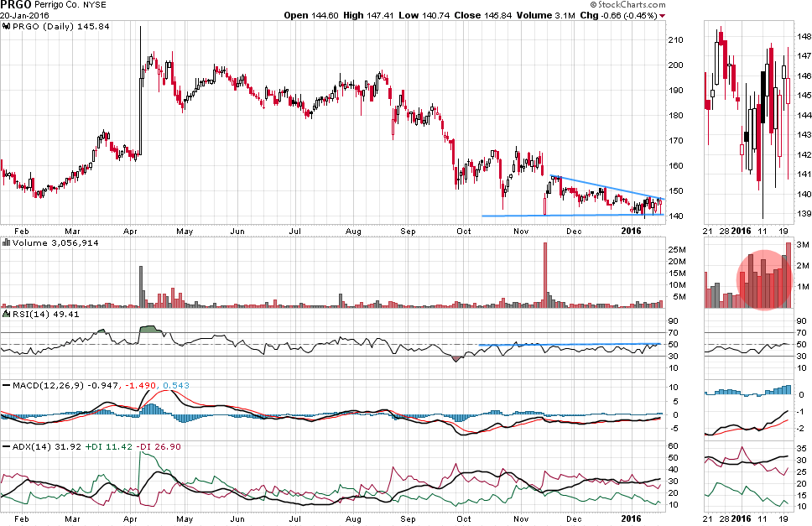This screenshot has height=526, width=812.
Task: Click the RSI(14) legend icon
Action: click(6, 315)
